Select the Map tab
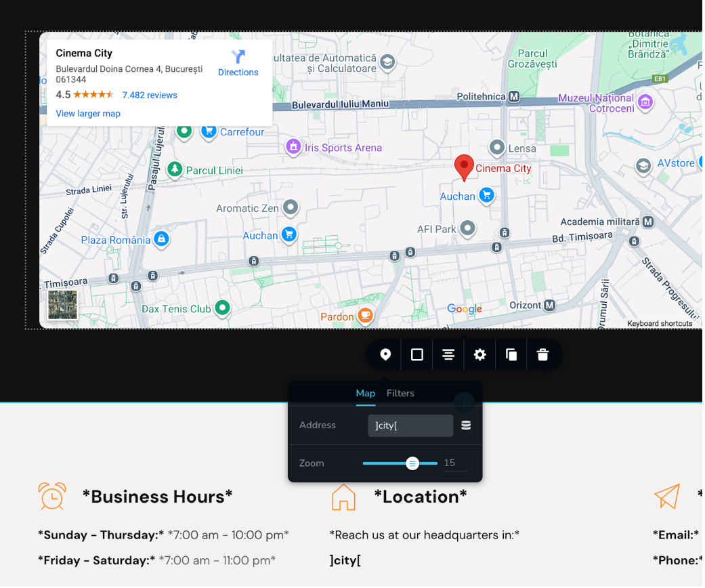 [x=366, y=394]
